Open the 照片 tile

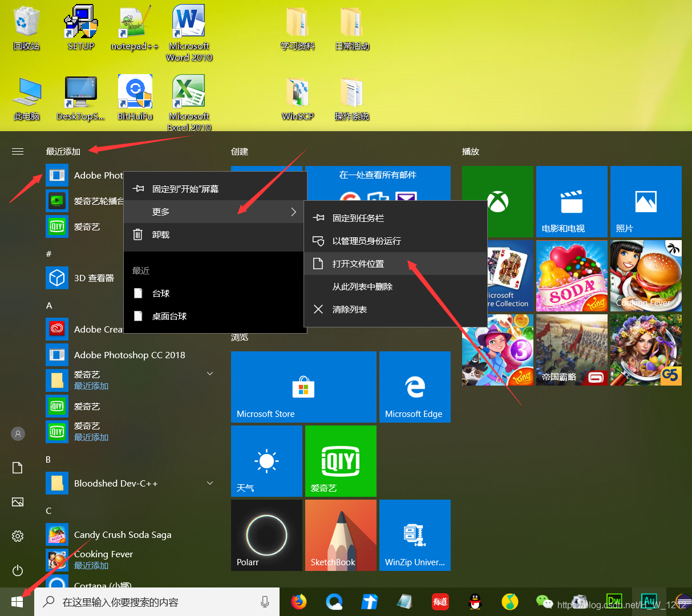click(646, 201)
